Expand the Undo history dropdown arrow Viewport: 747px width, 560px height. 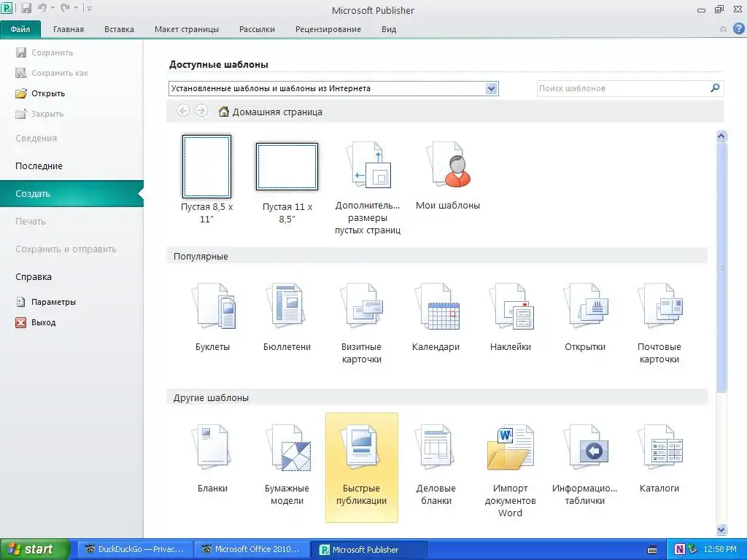pos(53,9)
